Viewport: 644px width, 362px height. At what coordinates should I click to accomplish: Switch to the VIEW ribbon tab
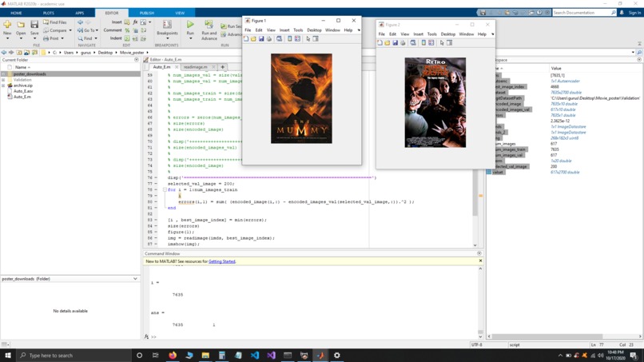click(x=180, y=13)
